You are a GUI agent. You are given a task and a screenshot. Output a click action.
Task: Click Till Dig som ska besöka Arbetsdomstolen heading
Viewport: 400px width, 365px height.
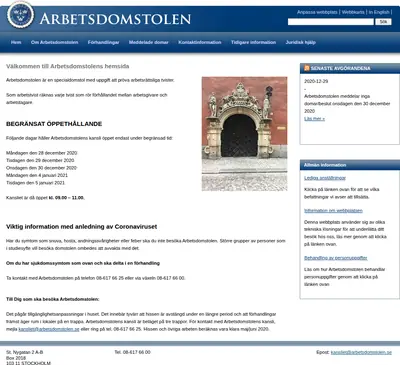point(53,299)
